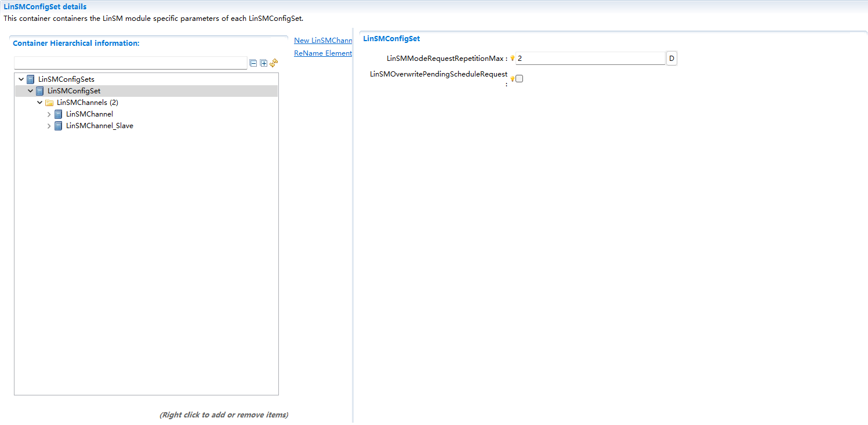
Task: Open the New LinSMChannel link
Action: (323, 40)
